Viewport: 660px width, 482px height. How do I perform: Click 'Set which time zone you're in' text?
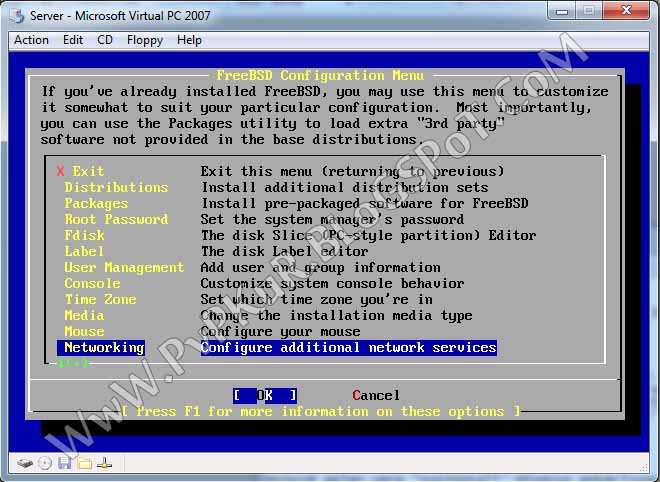coord(317,299)
